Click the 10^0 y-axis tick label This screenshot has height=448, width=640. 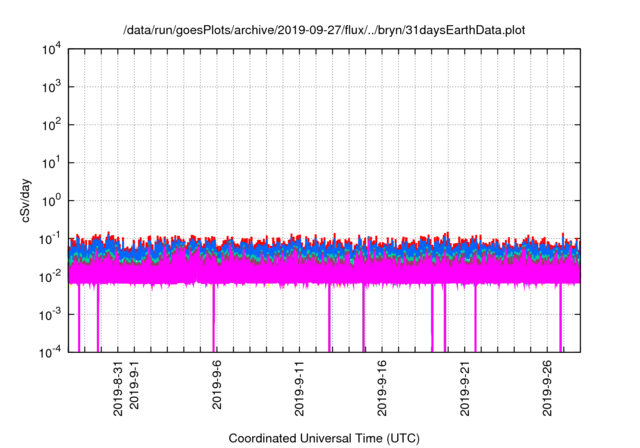[x=51, y=201]
